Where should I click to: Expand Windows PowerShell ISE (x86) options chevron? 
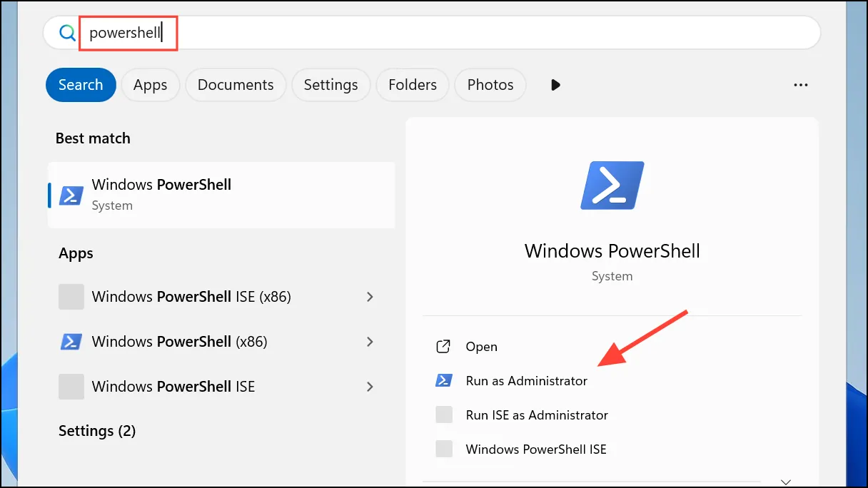click(370, 297)
